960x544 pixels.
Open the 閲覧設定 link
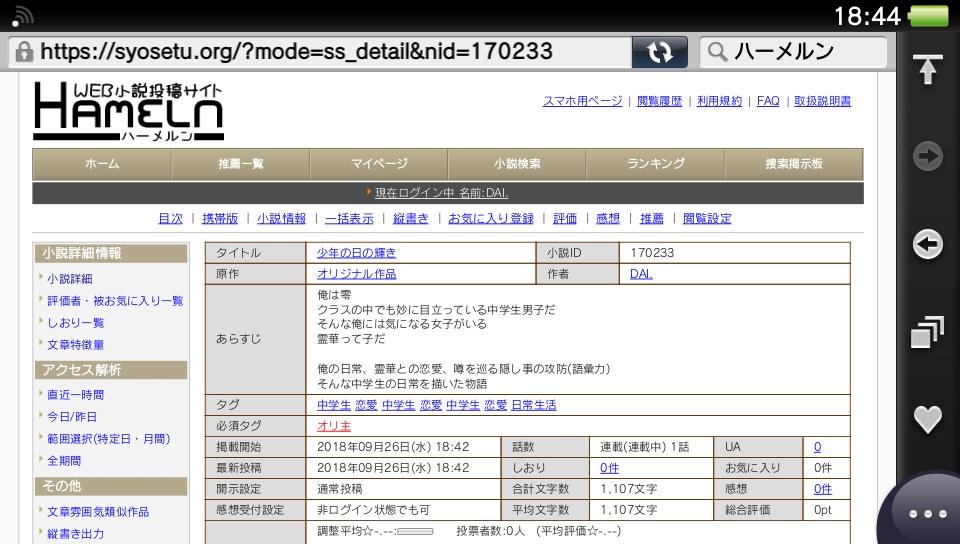pos(706,218)
